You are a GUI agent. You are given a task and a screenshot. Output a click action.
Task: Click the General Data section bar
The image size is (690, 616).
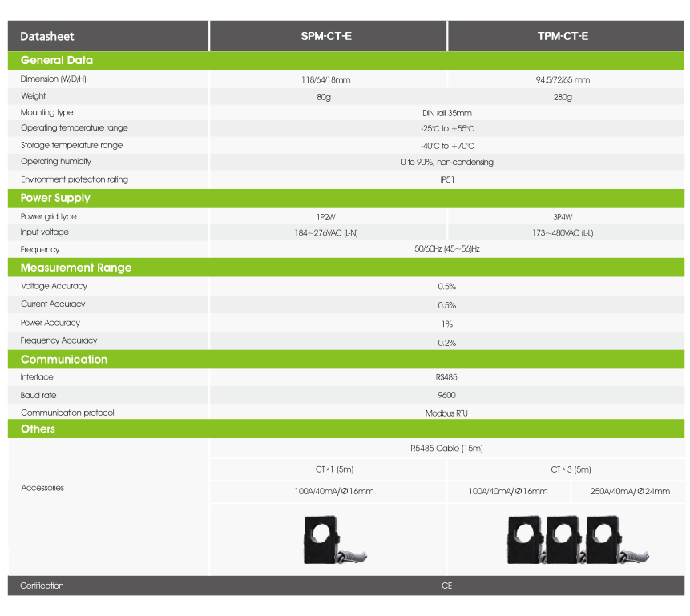pos(346,61)
